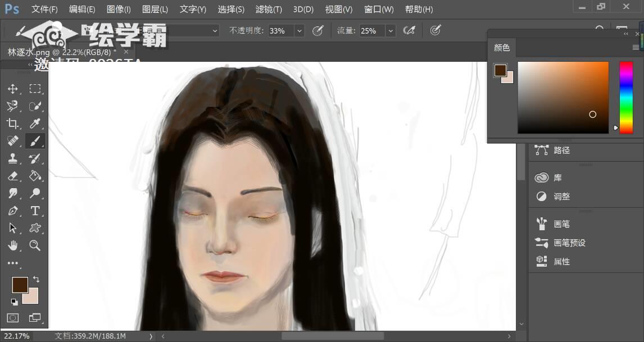Switch to 颜色 panel tab

coord(501,48)
